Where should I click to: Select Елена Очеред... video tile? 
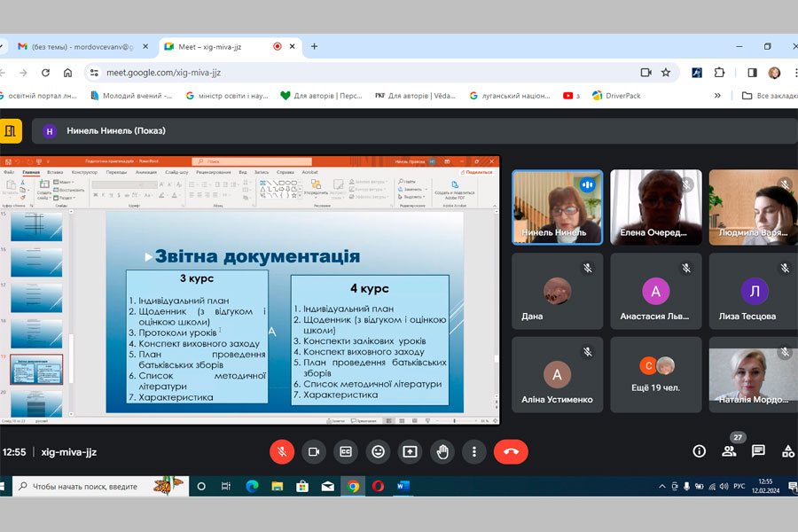pos(656,207)
